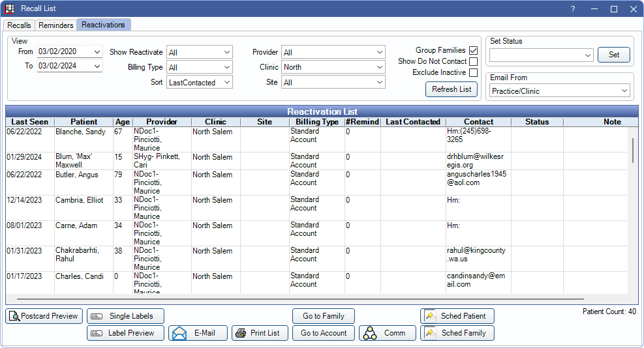Click the Sched Family pin icon
This screenshot has height=348, width=644.
(x=430, y=333)
